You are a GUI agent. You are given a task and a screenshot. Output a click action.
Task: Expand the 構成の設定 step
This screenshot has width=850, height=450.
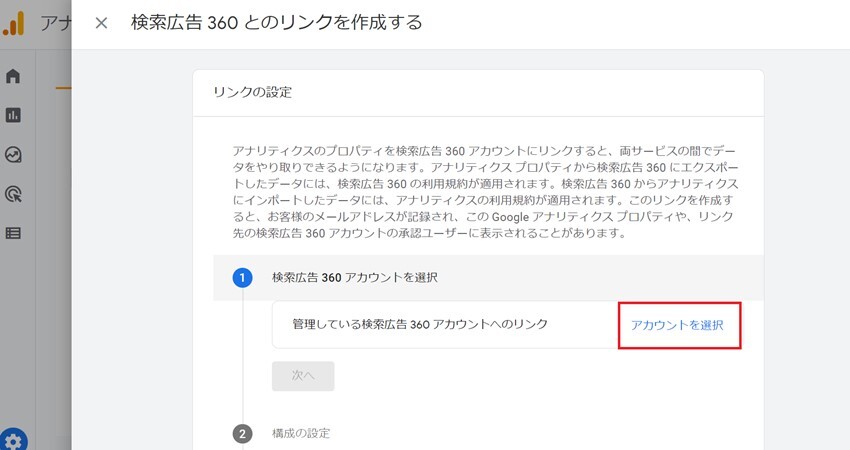(x=300, y=433)
